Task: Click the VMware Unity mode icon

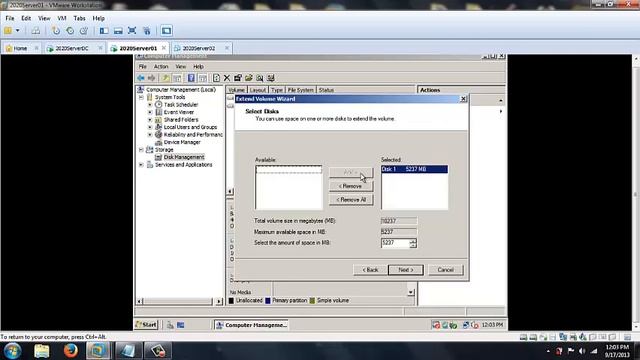Action: tap(147, 31)
